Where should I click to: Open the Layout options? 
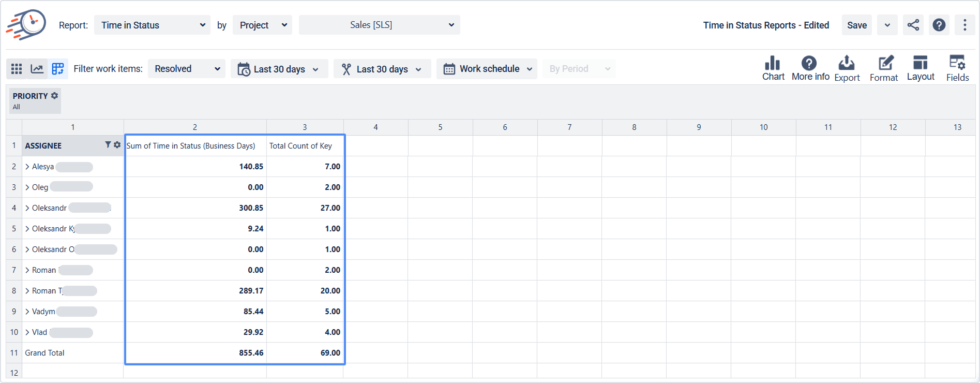tap(921, 68)
